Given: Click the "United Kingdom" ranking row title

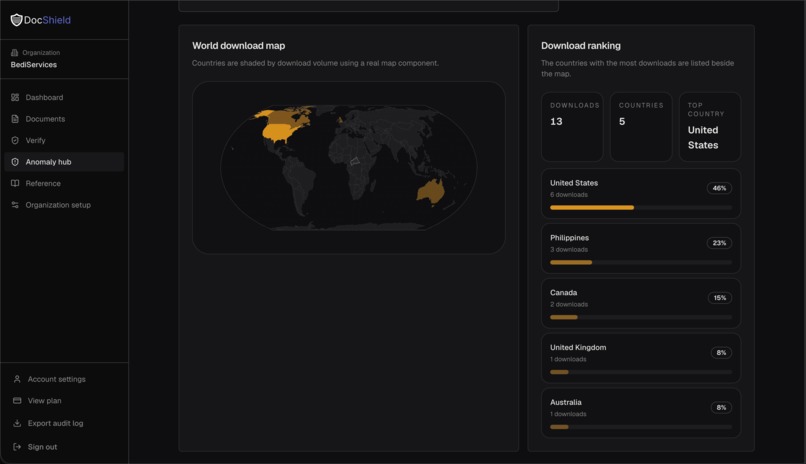Looking at the screenshot, I should 578,347.
